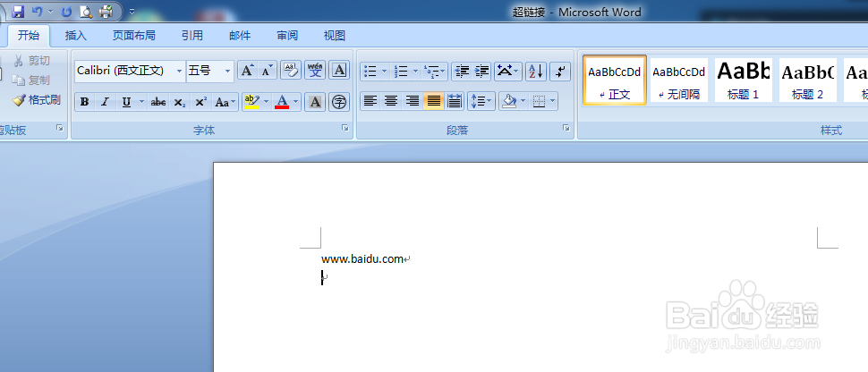Screen dimensions: 868x372
Task: Apply paragraph shading paint bucket
Action: [x=508, y=101]
